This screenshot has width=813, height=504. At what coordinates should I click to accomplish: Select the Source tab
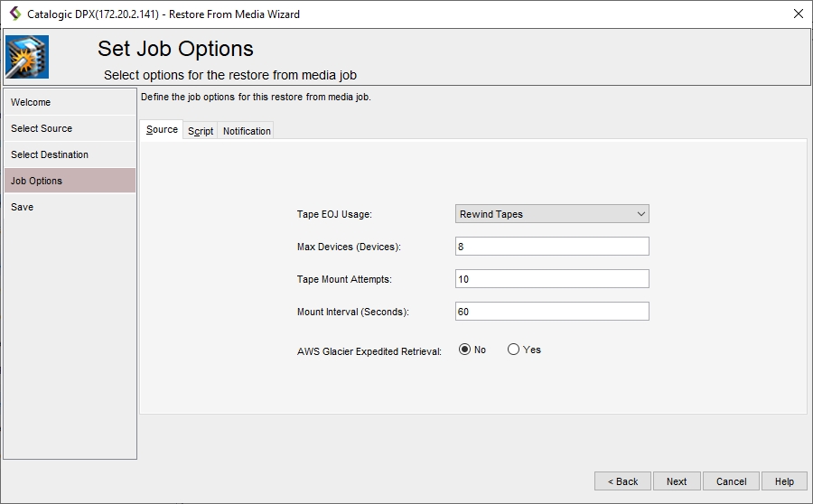162,130
